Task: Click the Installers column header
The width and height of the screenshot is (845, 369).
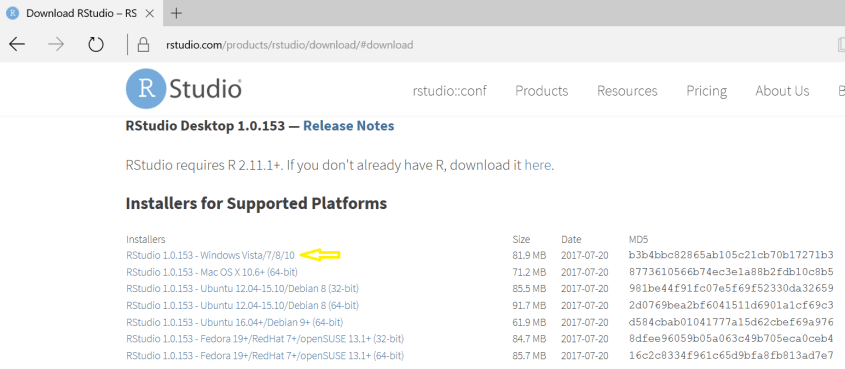Action: (x=146, y=239)
